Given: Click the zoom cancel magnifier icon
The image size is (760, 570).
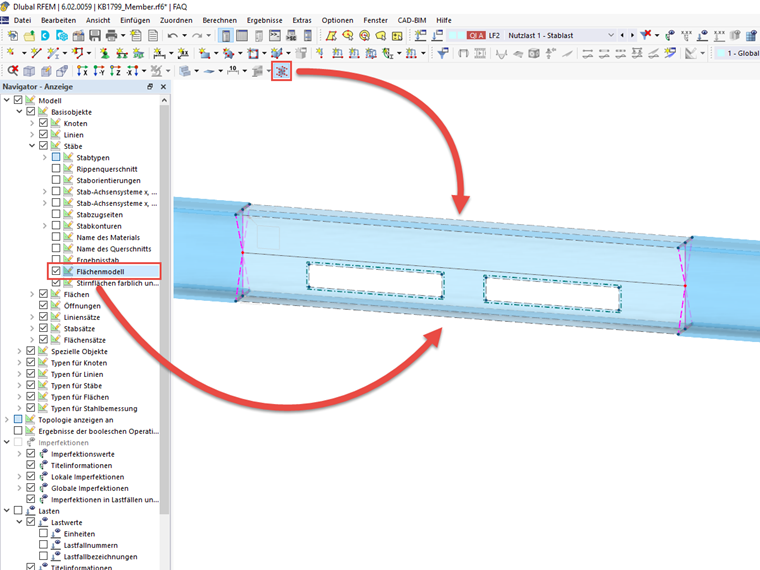Looking at the screenshot, I should click(x=13, y=71).
